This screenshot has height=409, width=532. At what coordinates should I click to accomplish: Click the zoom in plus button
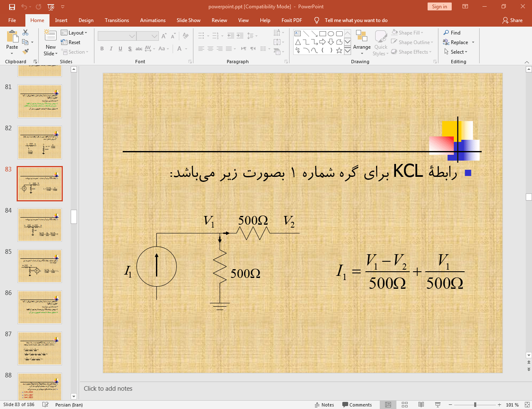500,405
